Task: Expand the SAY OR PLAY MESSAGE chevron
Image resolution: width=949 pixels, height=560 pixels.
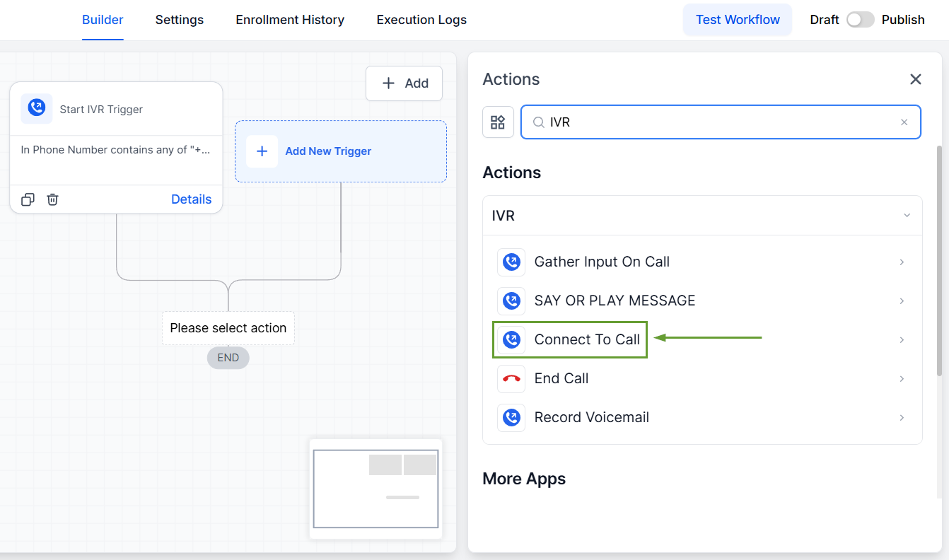Action: click(902, 301)
